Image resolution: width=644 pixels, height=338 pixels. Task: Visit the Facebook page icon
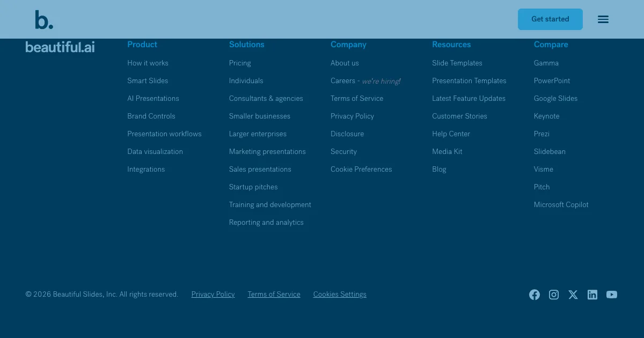tap(535, 295)
